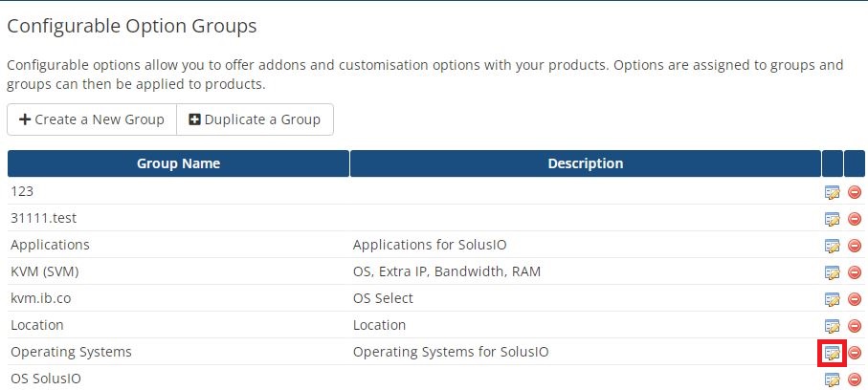Viewport: 868px width, 390px height.
Task: Delete the Operating Systems group
Action: [x=855, y=353]
